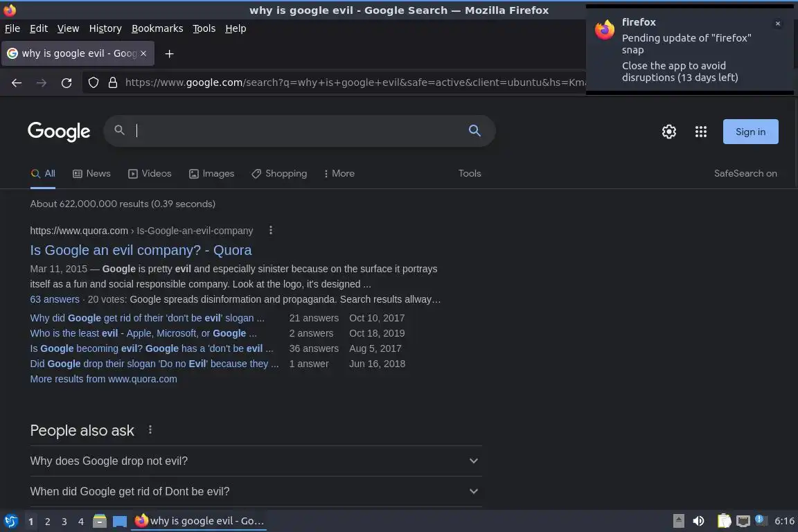Open a new tab with the plus button
798x532 pixels.
click(x=170, y=53)
